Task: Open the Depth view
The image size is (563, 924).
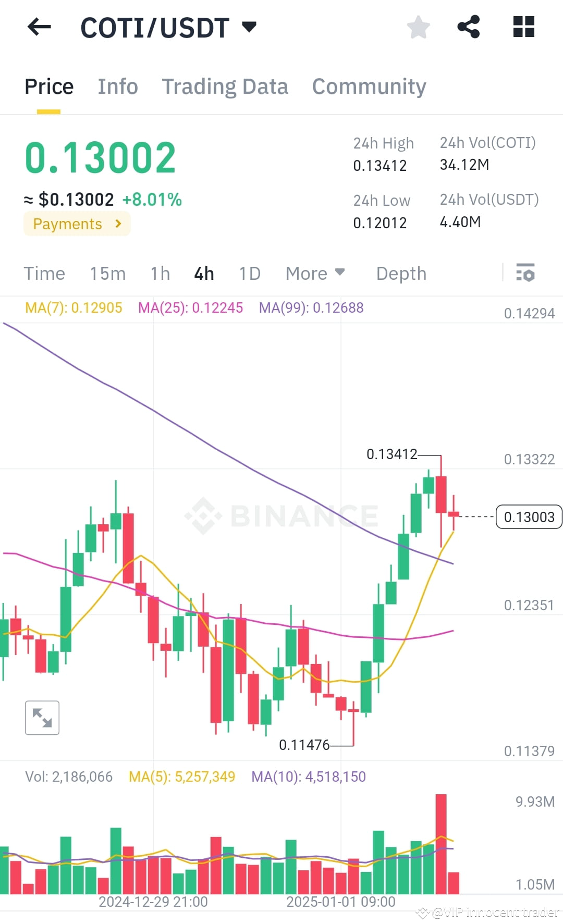Action: click(400, 273)
